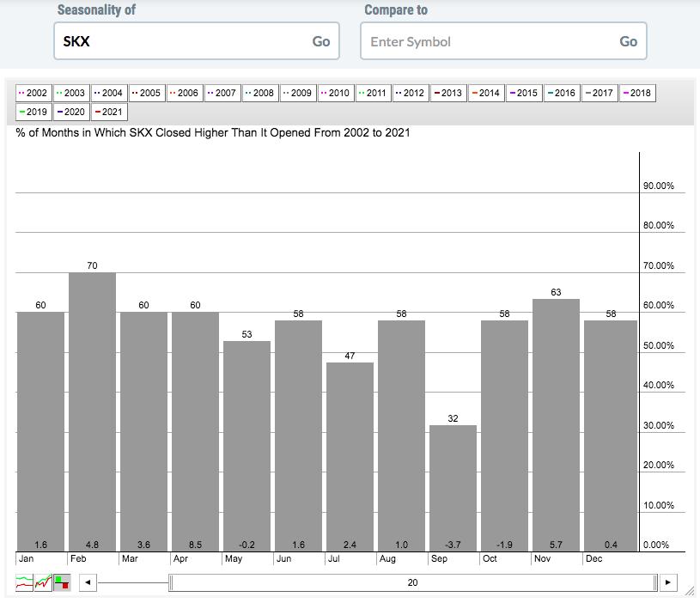
Task: Switch to the separate-lines chart view icon
Action: (25, 582)
